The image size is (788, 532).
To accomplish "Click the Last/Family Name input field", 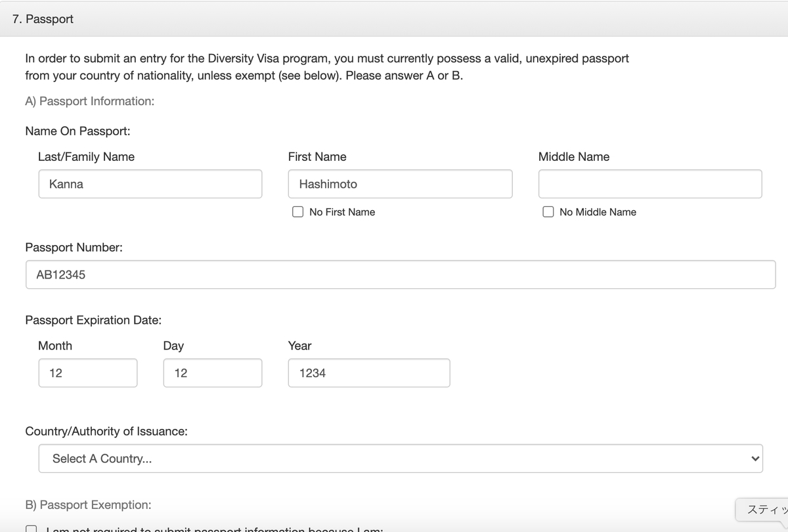I will pyautogui.click(x=150, y=184).
